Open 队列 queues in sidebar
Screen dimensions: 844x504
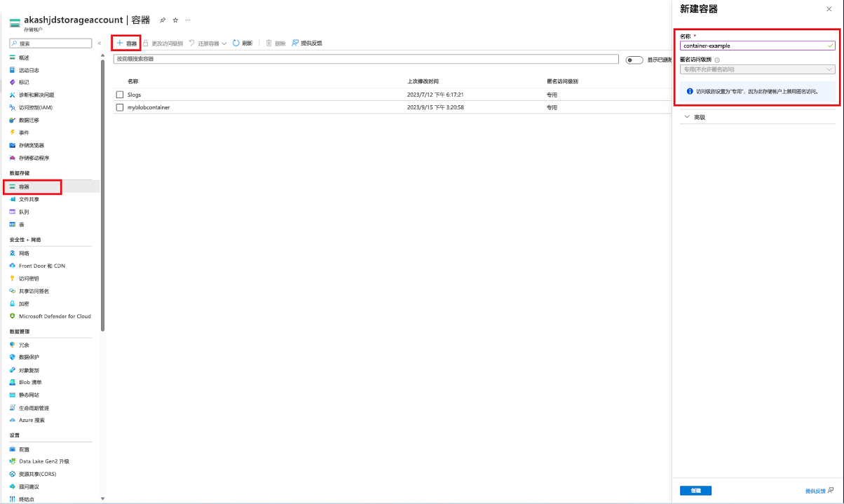point(24,212)
